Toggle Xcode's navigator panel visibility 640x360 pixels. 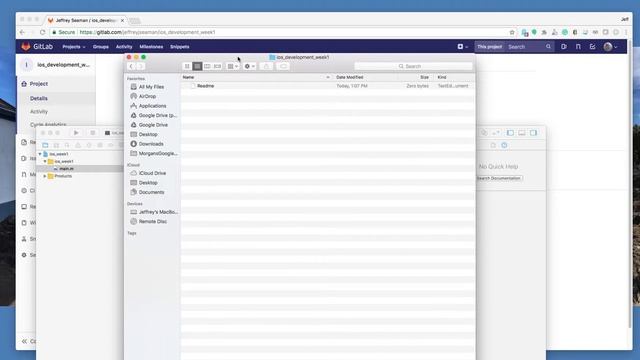pyautogui.click(x=510, y=133)
